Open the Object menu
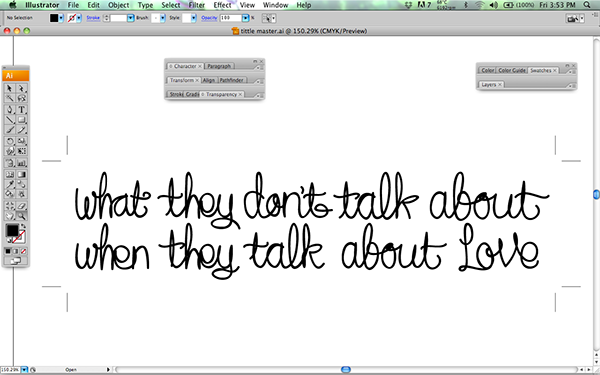 [119, 5]
